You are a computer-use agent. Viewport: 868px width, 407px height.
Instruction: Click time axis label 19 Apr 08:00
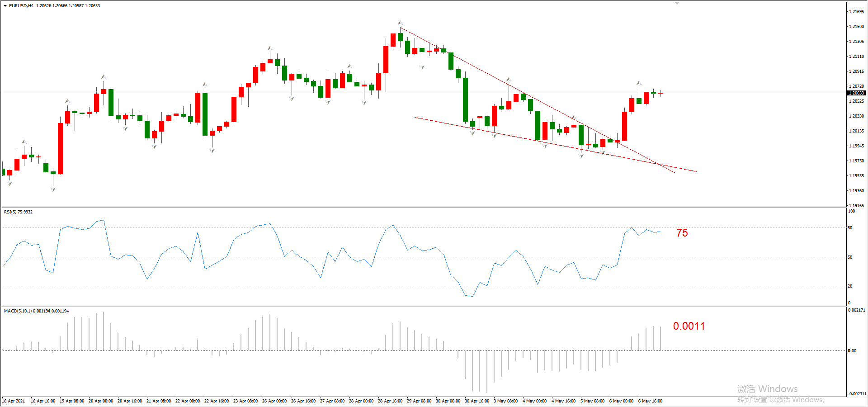click(72, 401)
